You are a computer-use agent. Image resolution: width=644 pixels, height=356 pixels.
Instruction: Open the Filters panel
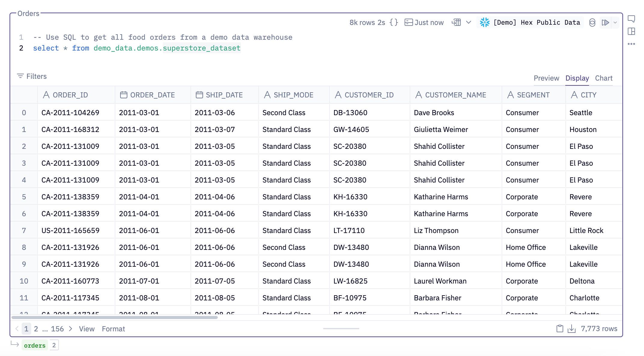pyautogui.click(x=32, y=76)
